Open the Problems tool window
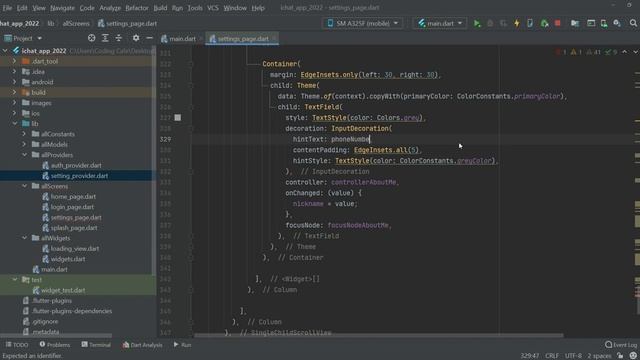This screenshot has height=360, width=640. pyautogui.click(x=55, y=345)
